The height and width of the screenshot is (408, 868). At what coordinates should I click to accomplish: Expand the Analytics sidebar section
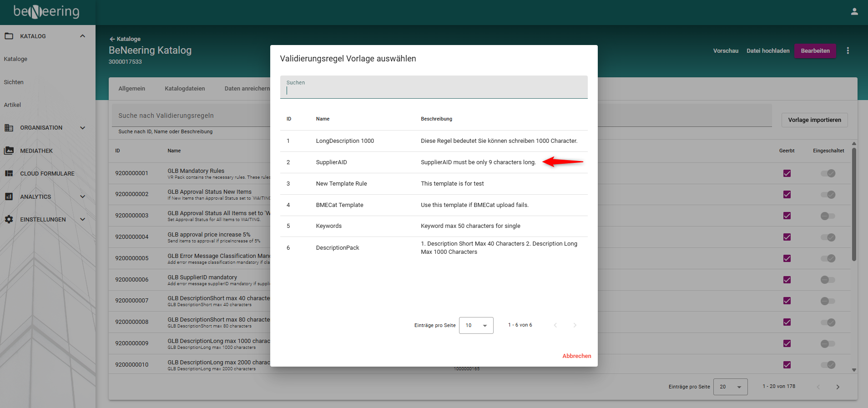click(82, 196)
